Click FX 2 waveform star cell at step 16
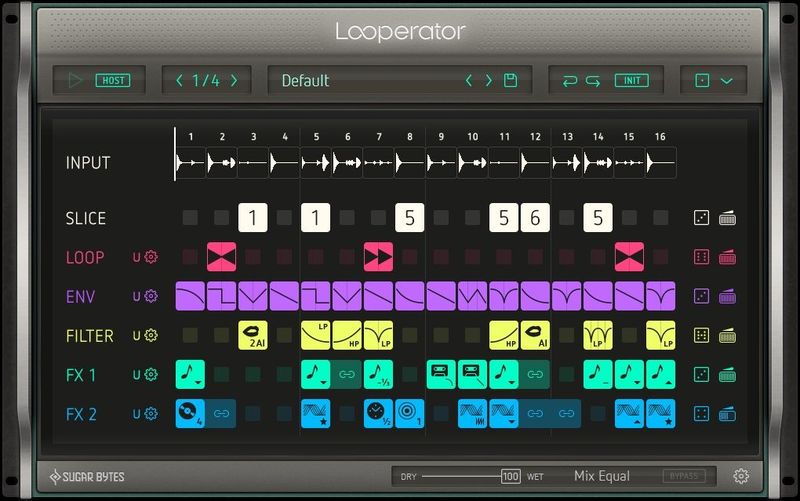The image size is (800, 501). [661, 413]
